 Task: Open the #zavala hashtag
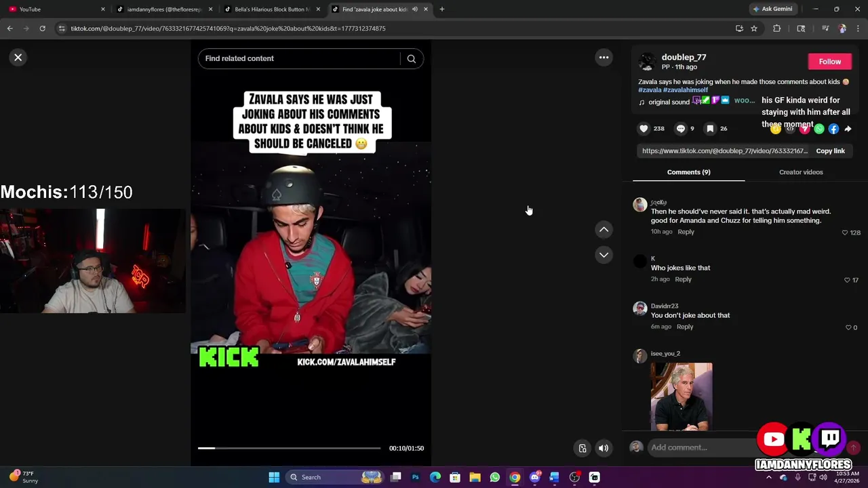tap(650, 90)
